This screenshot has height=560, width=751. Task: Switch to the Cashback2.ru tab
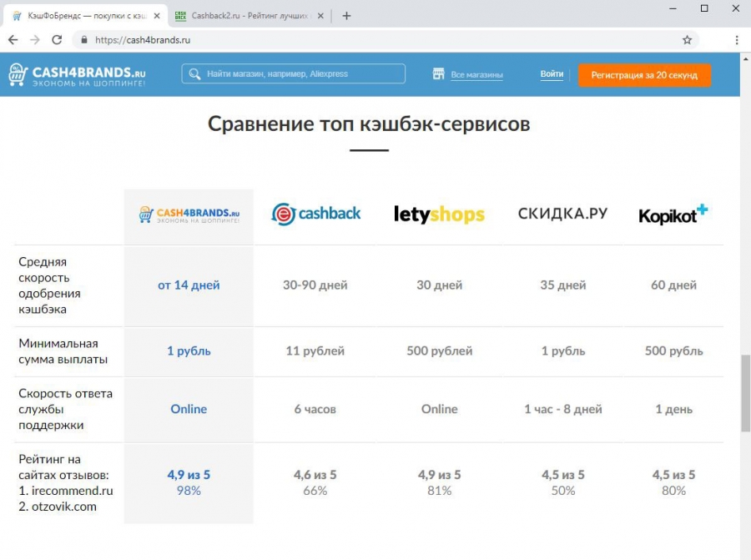tap(249, 16)
